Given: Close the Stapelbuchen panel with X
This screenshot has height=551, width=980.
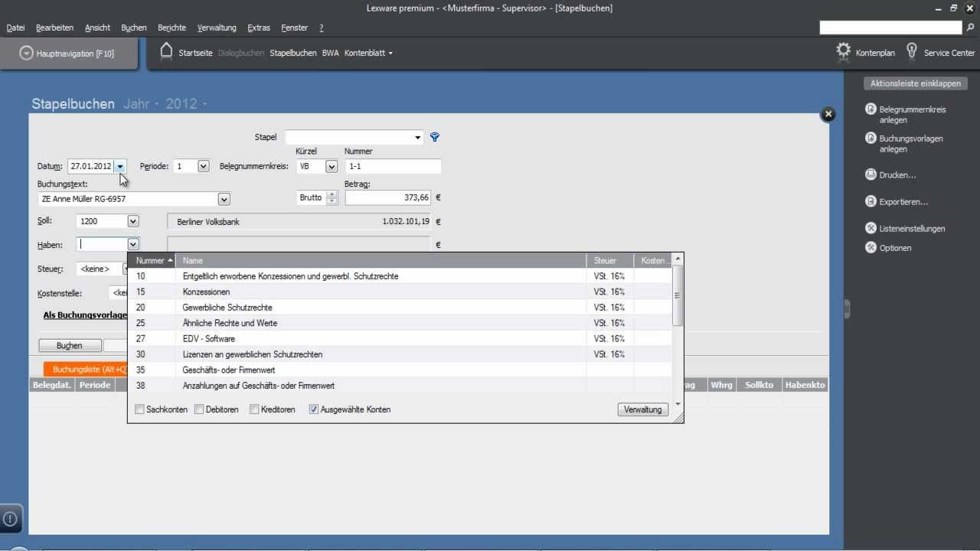Looking at the screenshot, I should tap(828, 114).
